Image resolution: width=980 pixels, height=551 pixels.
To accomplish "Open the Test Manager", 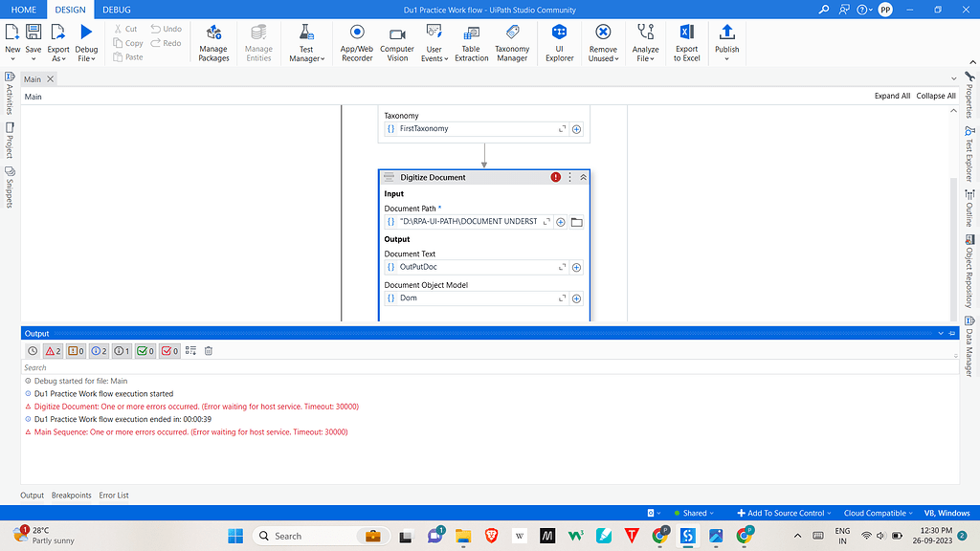I will click(x=306, y=43).
